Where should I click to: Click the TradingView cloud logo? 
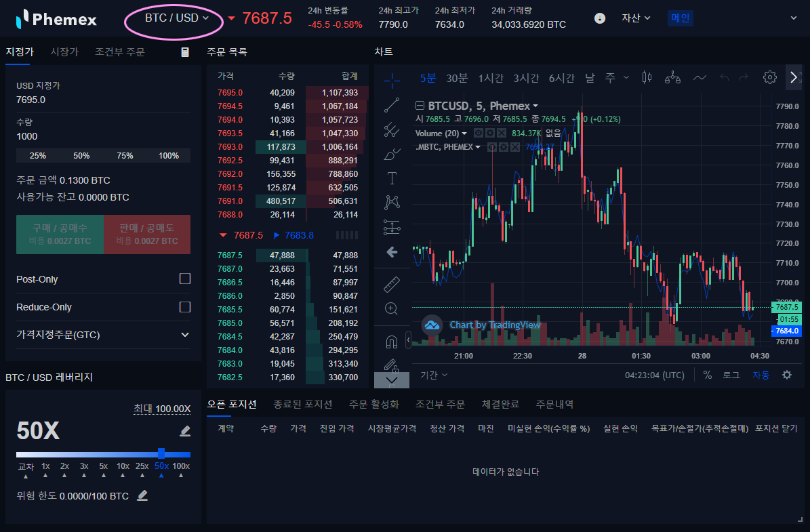[x=432, y=325]
